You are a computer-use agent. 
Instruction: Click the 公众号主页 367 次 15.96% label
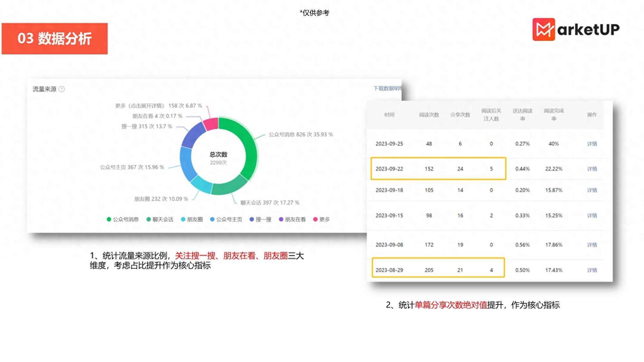click(132, 167)
